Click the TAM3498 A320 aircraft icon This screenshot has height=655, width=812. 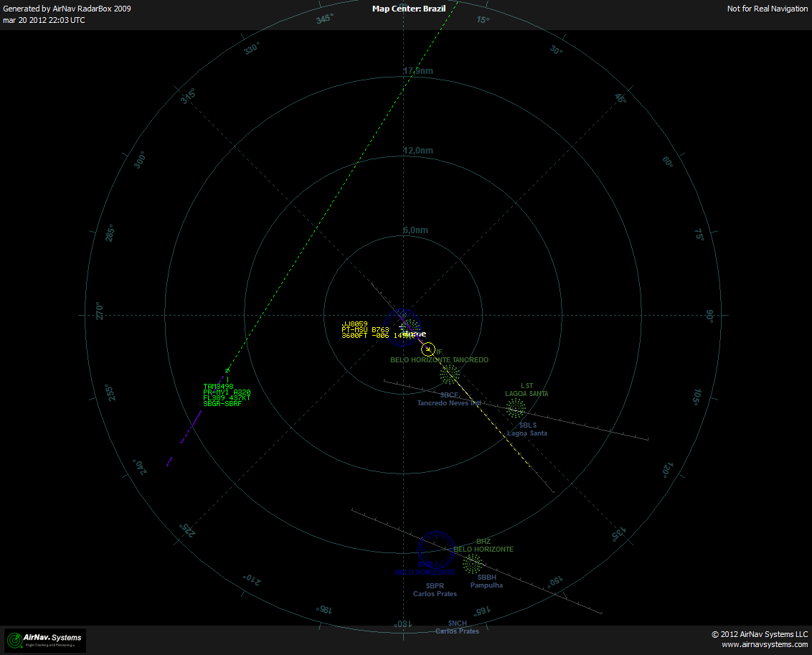coord(228,371)
